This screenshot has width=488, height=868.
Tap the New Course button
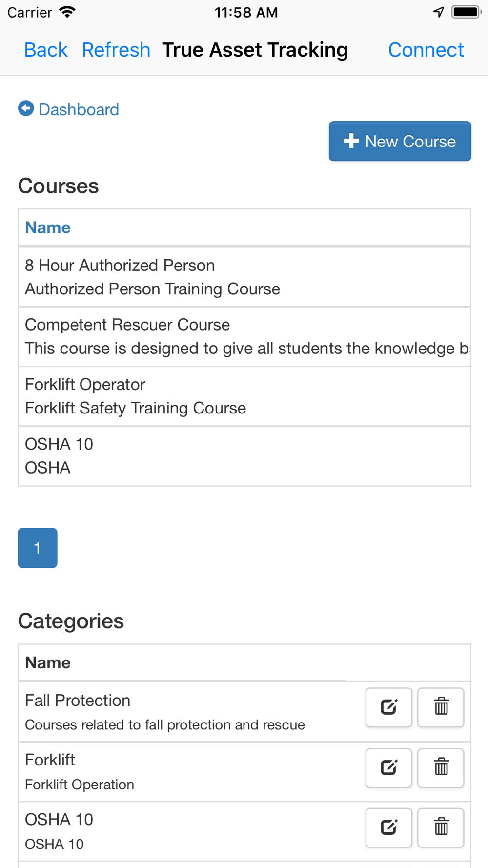pyautogui.click(x=400, y=141)
